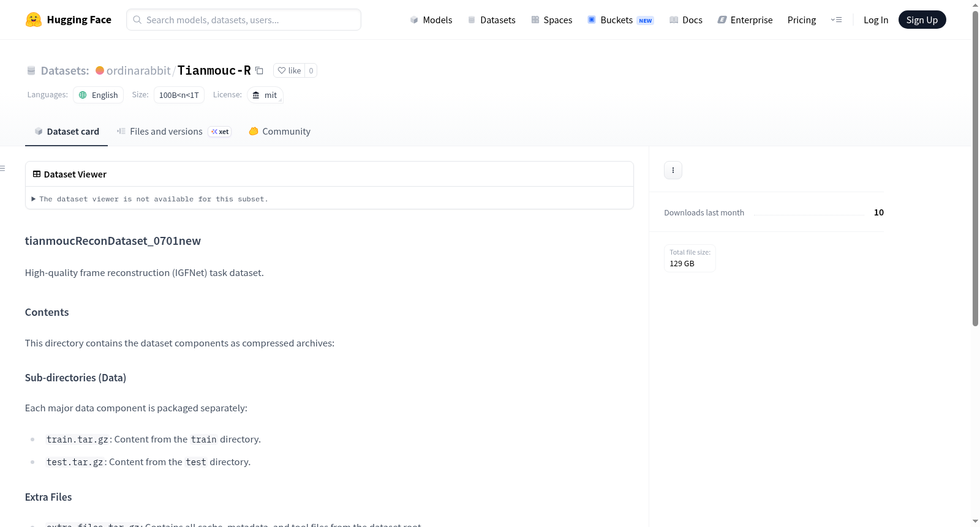This screenshot has height=527, width=980.
Task: Click Log In
Action: coord(876,20)
